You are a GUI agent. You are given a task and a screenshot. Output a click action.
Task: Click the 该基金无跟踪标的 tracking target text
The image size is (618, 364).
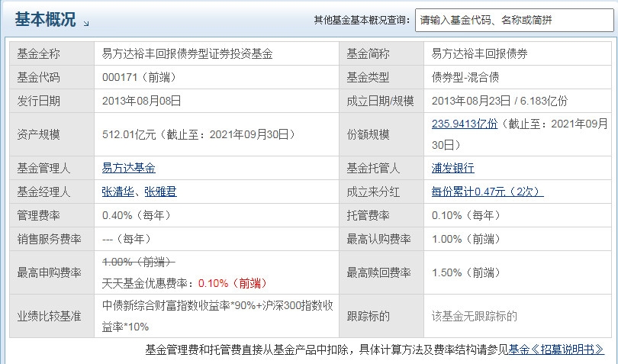point(474,316)
